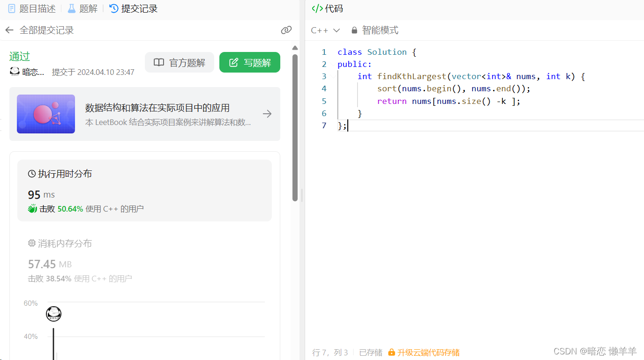Click the link/chain icon near 全部提交记录
This screenshot has width=644, height=360.
(286, 30)
